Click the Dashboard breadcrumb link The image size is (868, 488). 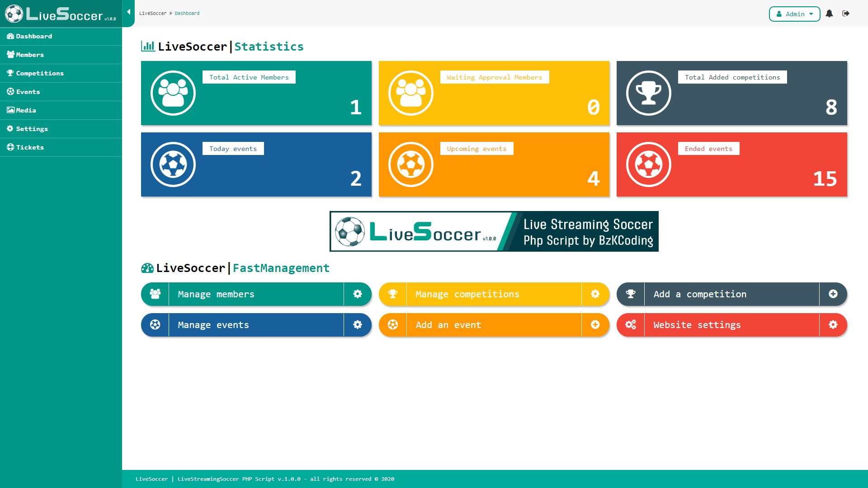click(x=187, y=13)
